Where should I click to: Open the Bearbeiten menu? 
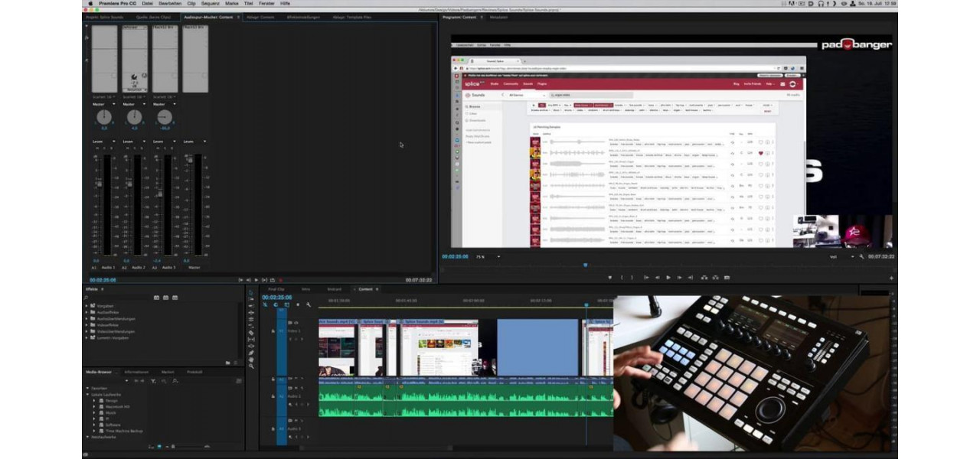[170, 3]
